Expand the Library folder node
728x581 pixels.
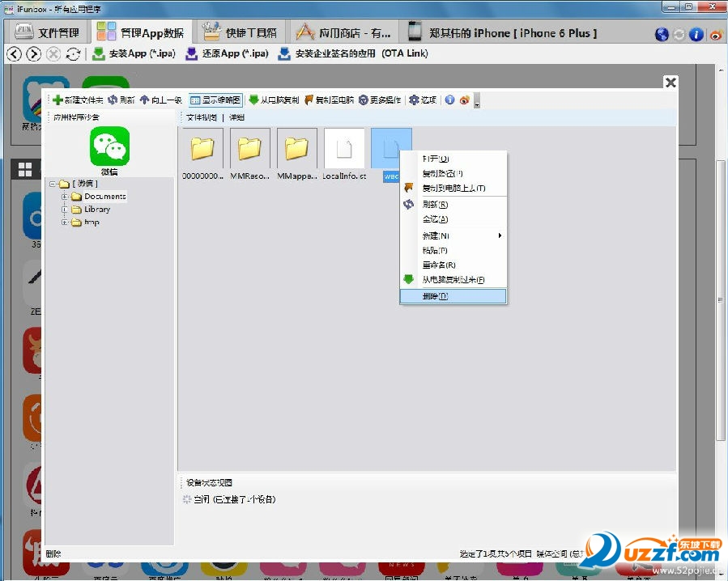coord(65,210)
